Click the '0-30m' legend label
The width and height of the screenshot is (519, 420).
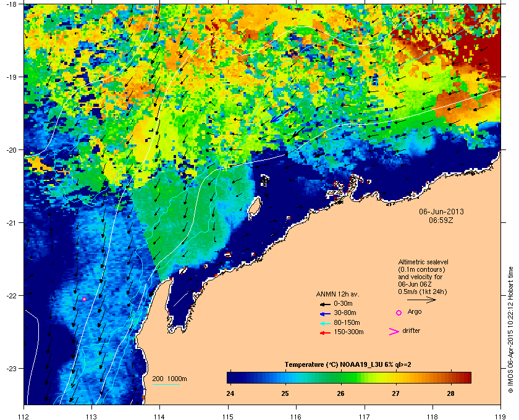click(343, 303)
